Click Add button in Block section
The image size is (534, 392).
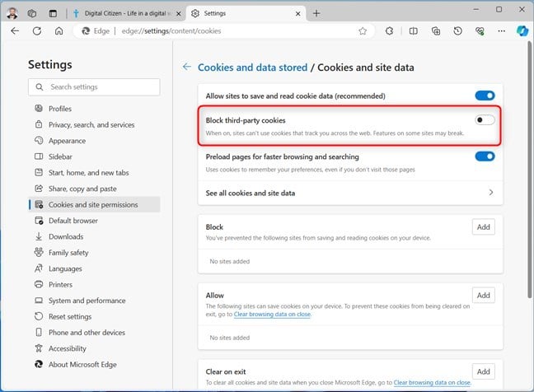point(483,227)
